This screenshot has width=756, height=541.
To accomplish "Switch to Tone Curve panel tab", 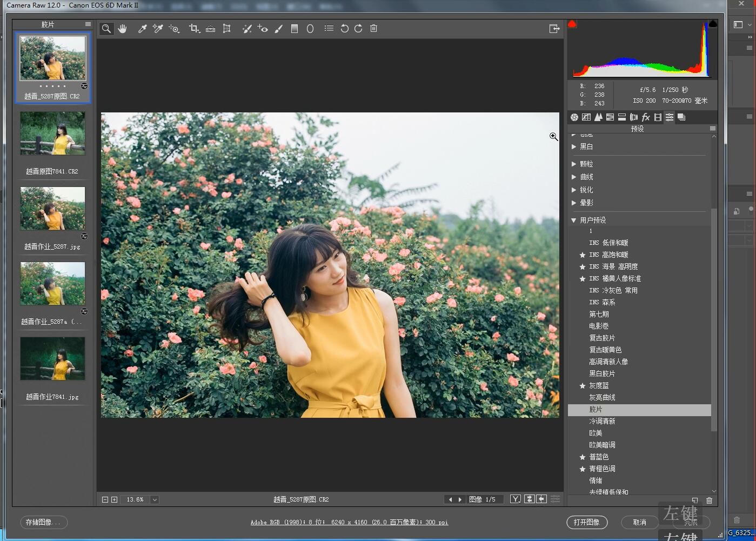I will pos(586,117).
